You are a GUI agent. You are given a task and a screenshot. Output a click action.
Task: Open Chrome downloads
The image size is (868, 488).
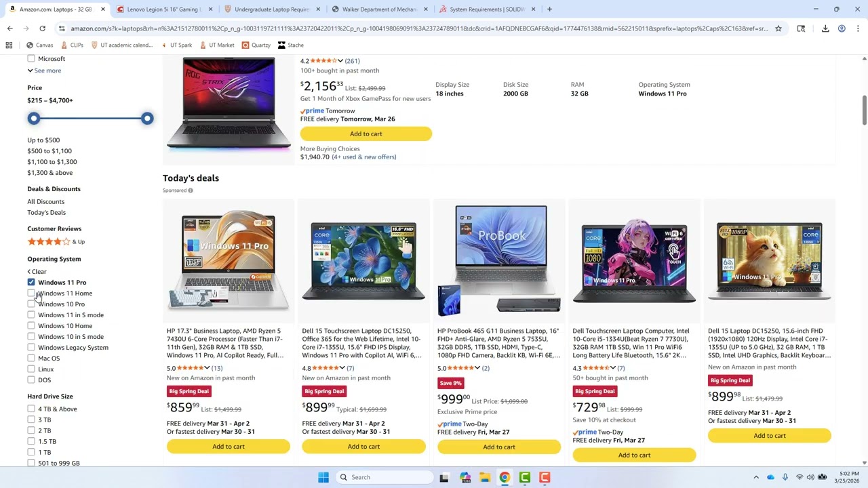(x=825, y=28)
